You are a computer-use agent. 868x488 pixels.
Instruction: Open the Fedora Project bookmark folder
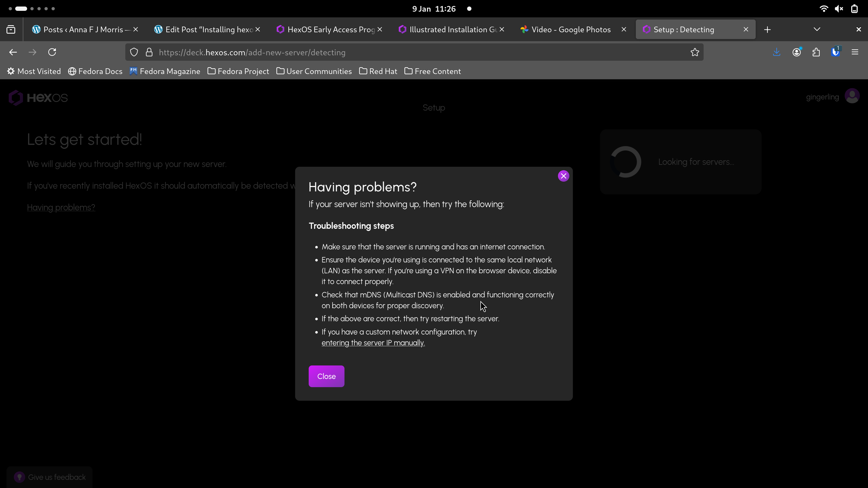coord(238,71)
